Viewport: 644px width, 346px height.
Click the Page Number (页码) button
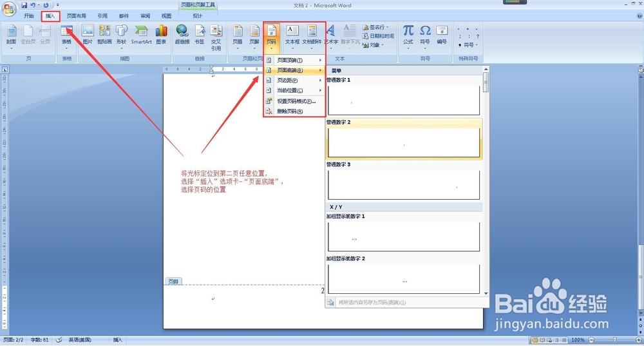pos(271,37)
